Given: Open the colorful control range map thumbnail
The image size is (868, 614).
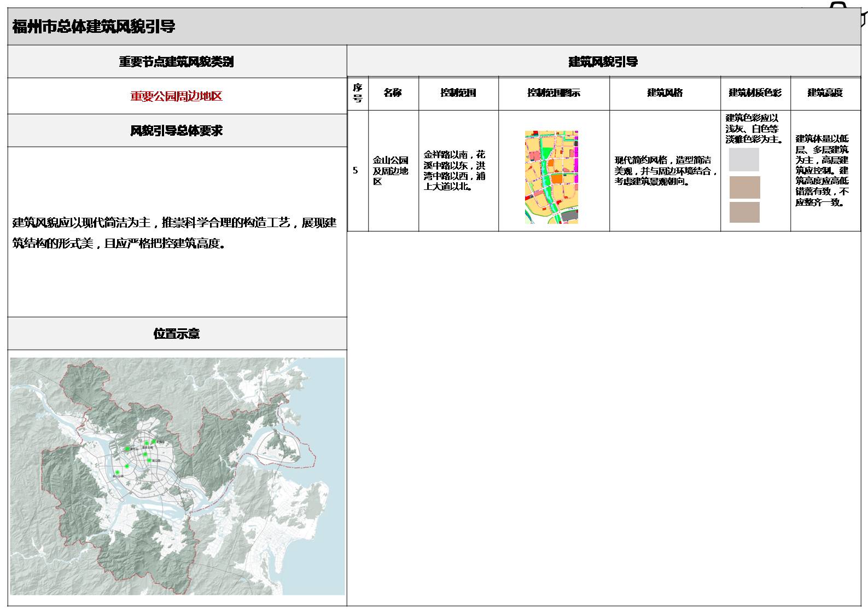Looking at the screenshot, I should [x=551, y=177].
